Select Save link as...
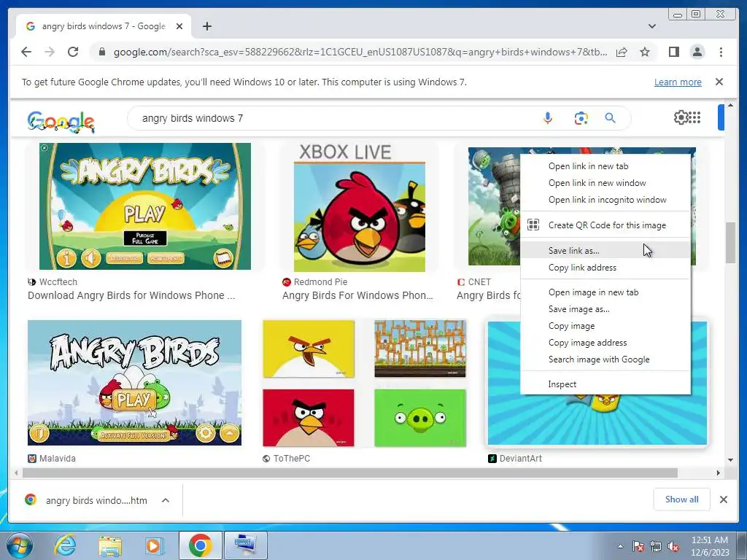The height and width of the screenshot is (560, 747). click(605, 251)
